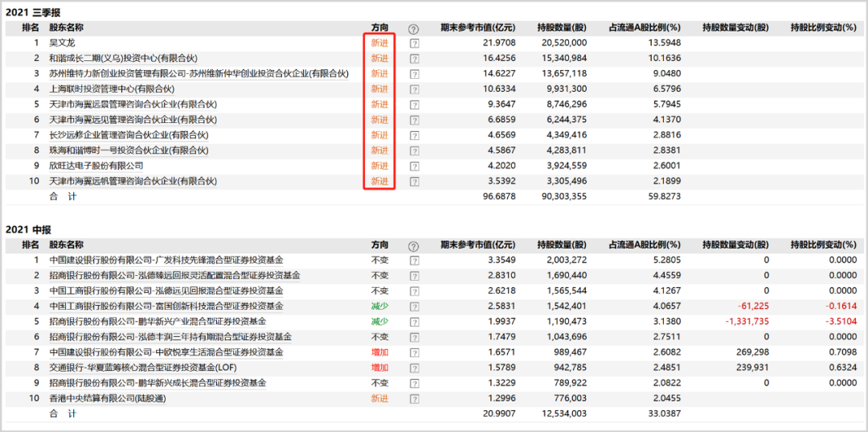
Task: Click 占流通A股比例(%) header in 2021 三季报 table
Action: coord(645,27)
